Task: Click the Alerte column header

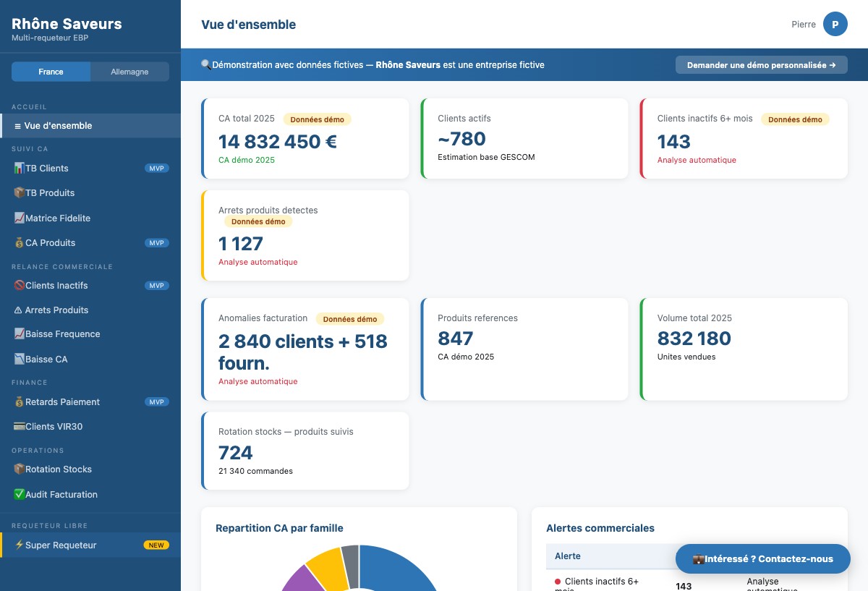Action: tap(568, 556)
